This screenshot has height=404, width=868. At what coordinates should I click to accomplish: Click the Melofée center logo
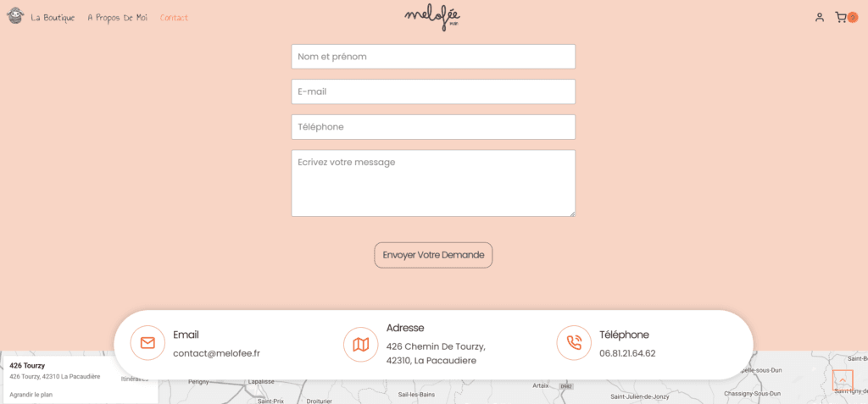(x=432, y=17)
